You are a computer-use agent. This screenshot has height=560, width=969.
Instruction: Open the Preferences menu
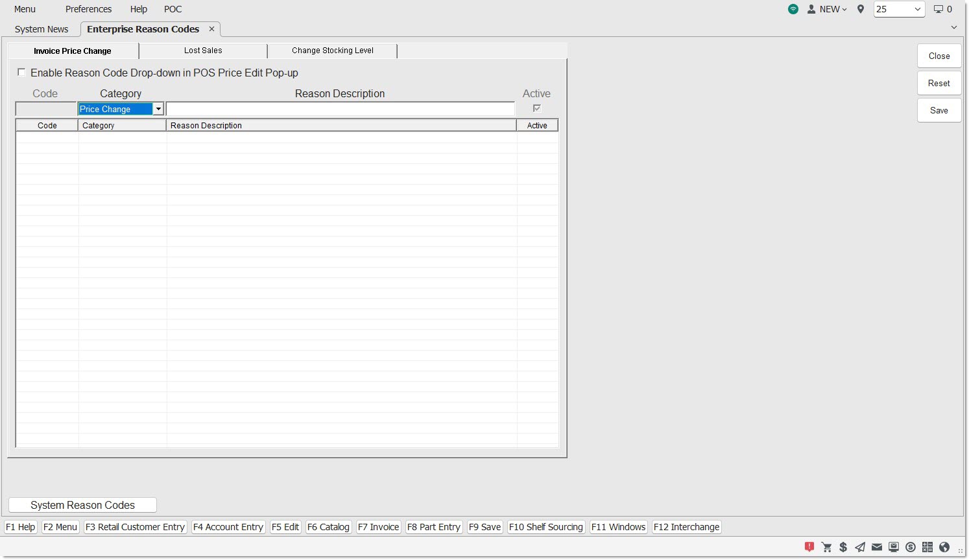pyautogui.click(x=88, y=9)
